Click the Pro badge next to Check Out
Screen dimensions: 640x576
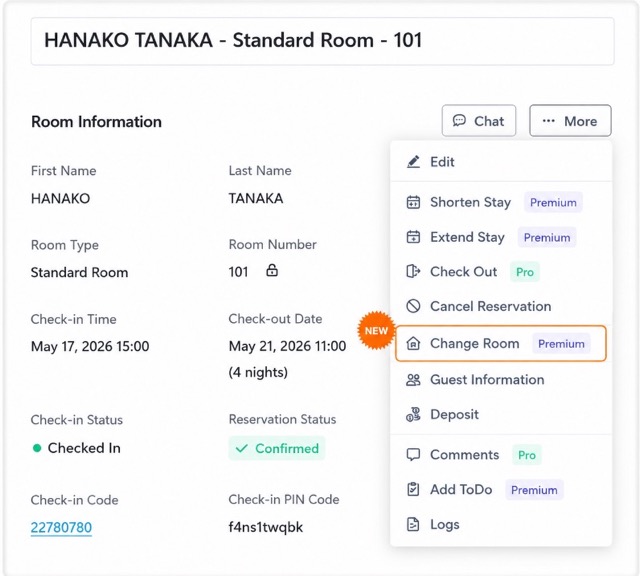(x=525, y=272)
